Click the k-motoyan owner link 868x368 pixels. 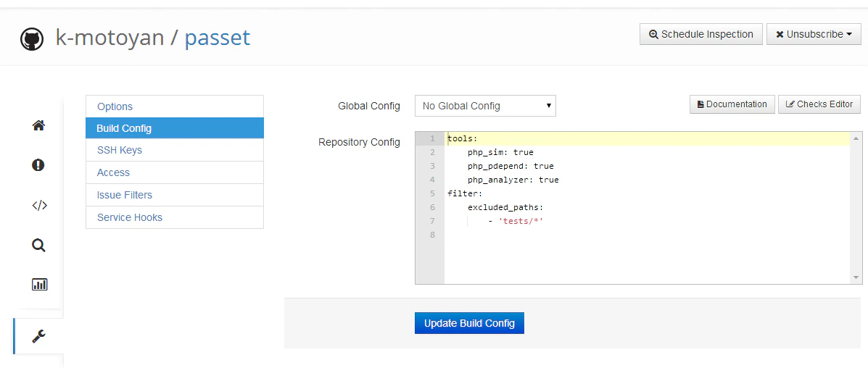pyautogui.click(x=109, y=38)
